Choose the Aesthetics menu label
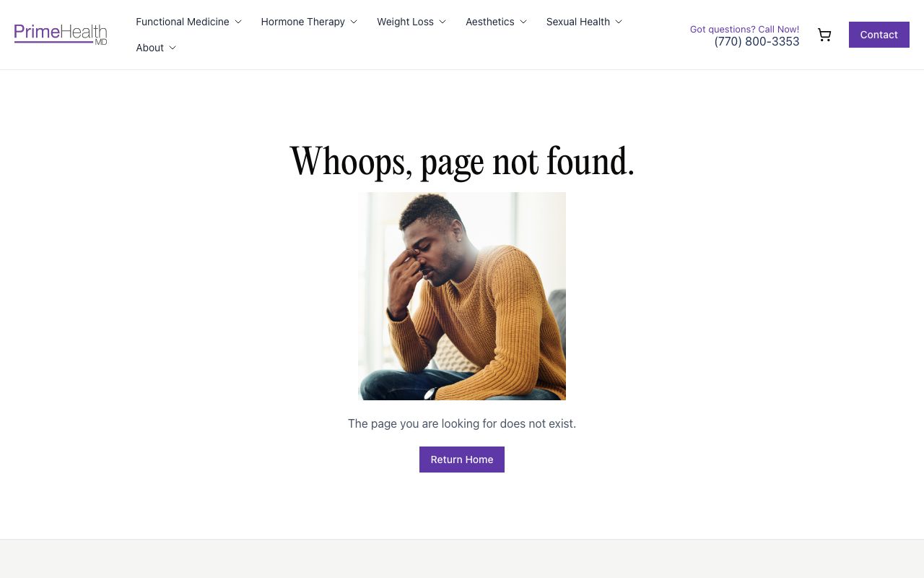This screenshot has width=924, height=578. (x=490, y=22)
